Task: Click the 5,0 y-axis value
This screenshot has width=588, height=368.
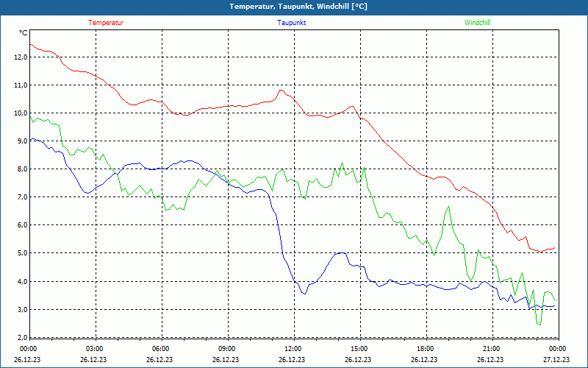Action: [22, 253]
